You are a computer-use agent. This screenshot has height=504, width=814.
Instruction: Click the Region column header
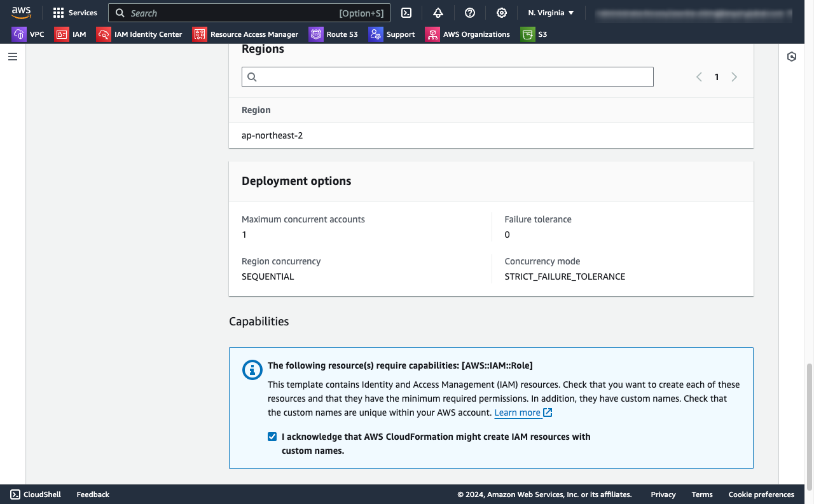click(256, 110)
